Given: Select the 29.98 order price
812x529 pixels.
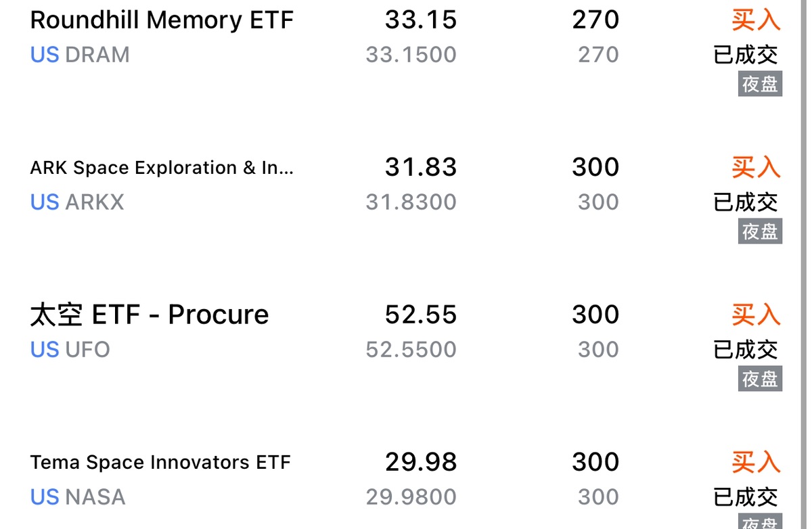Looking at the screenshot, I should tap(421, 463).
